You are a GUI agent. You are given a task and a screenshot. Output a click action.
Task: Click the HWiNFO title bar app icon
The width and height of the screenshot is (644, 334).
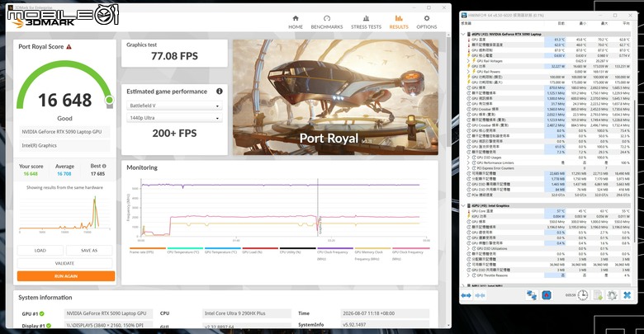coord(464,15)
